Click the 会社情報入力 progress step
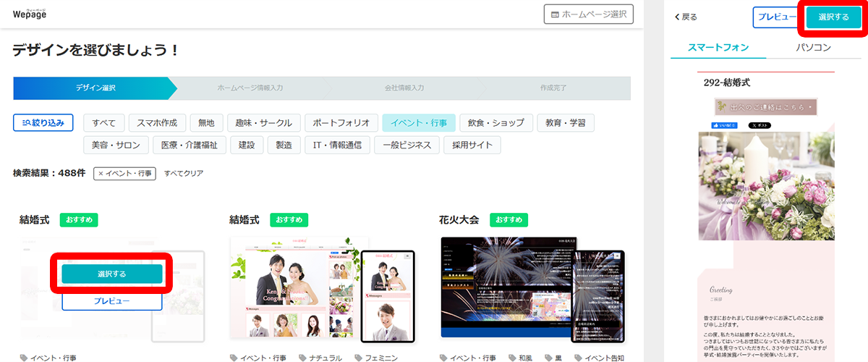 tap(404, 88)
